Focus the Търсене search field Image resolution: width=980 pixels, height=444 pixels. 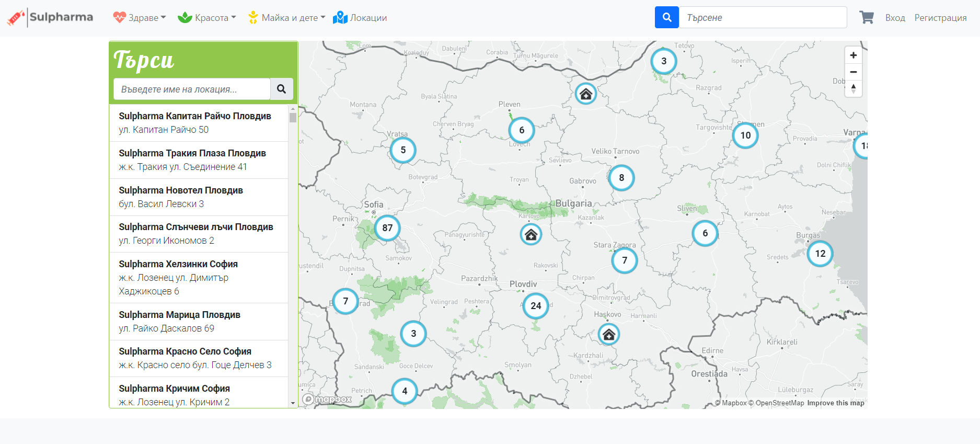click(x=763, y=17)
